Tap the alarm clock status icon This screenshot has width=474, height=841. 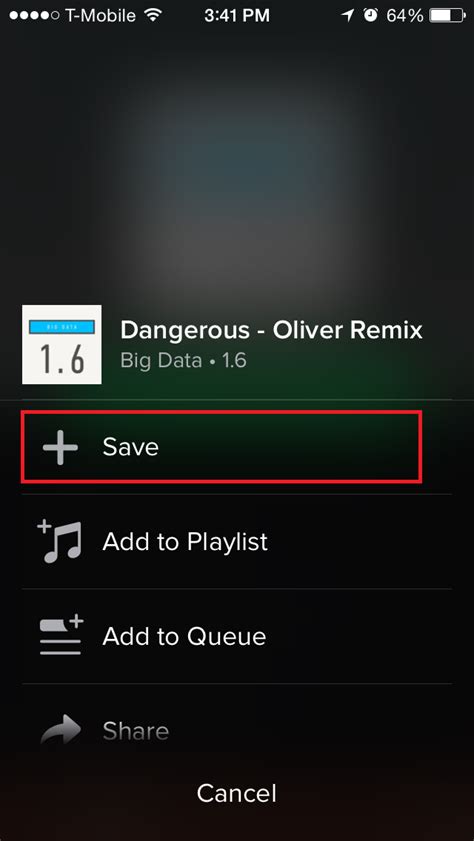371,16
